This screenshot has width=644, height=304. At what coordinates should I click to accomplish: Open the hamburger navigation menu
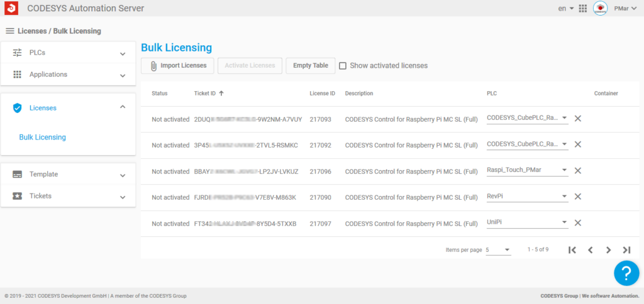tap(9, 31)
